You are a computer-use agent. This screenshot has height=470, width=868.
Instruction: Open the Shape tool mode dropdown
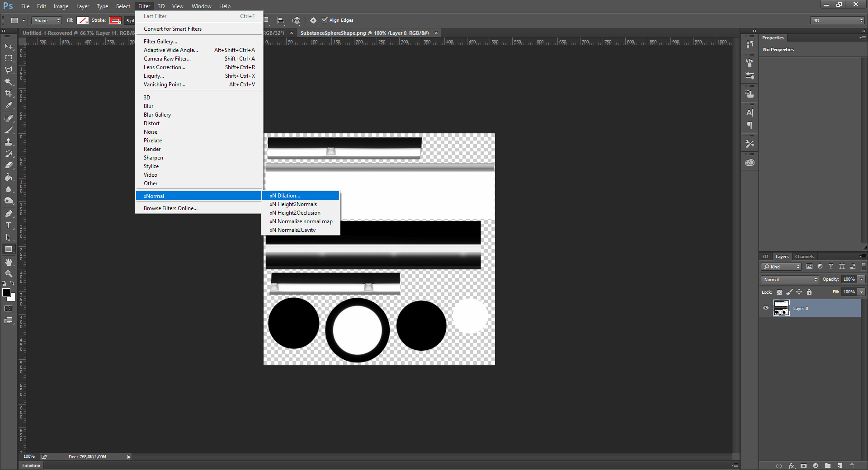(x=47, y=20)
